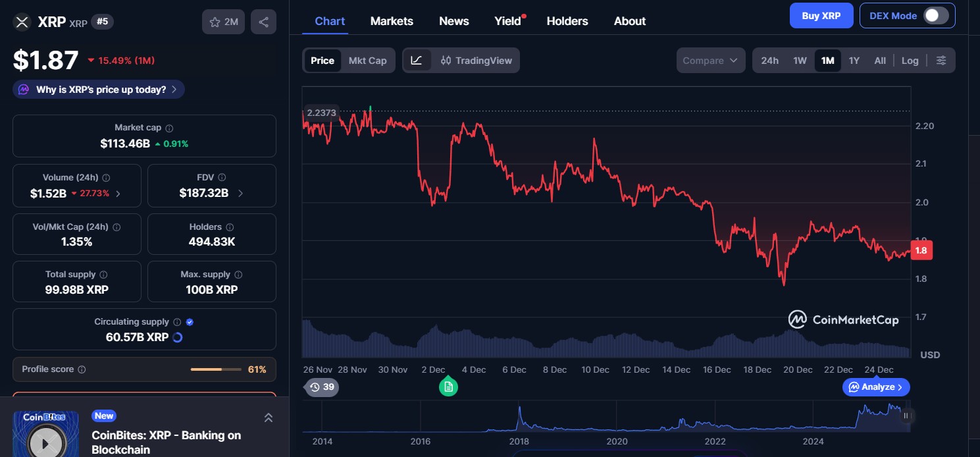
Task: Enable Log scale on the chart
Action: coord(910,60)
